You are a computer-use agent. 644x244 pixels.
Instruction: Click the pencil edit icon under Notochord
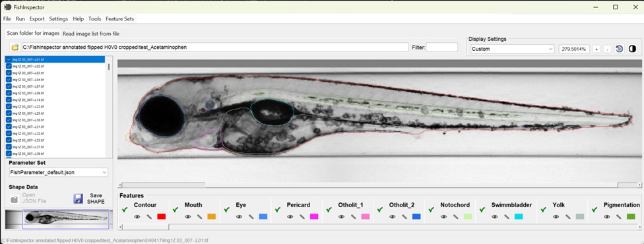(455, 216)
